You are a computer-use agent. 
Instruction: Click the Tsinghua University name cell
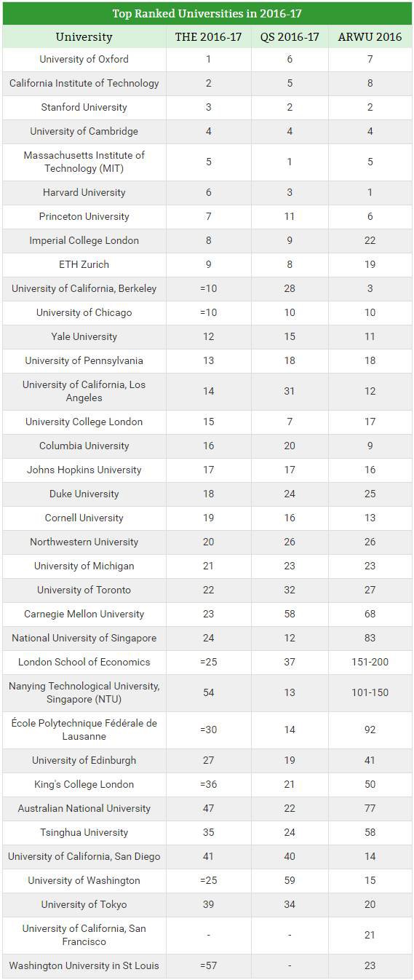tap(84, 832)
